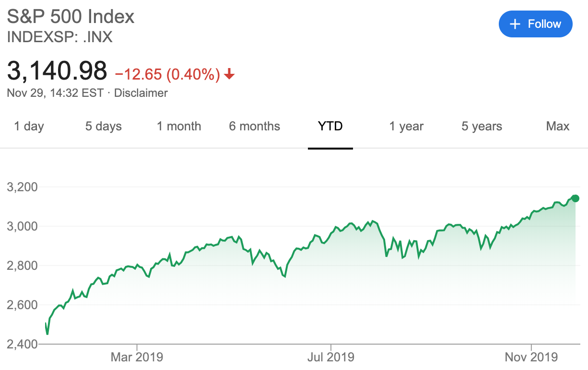Select the Max range tab
Screen dimensions: 588x370
coord(558,127)
